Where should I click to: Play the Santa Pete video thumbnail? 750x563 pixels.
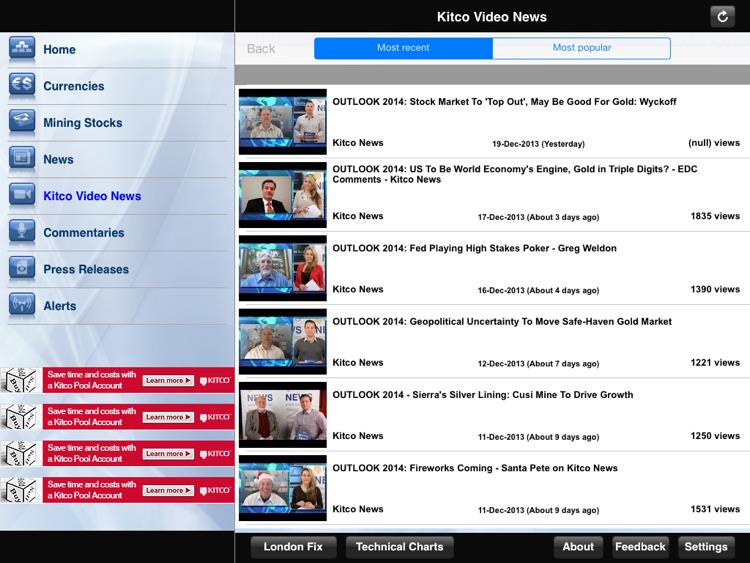pyautogui.click(x=283, y=487)
